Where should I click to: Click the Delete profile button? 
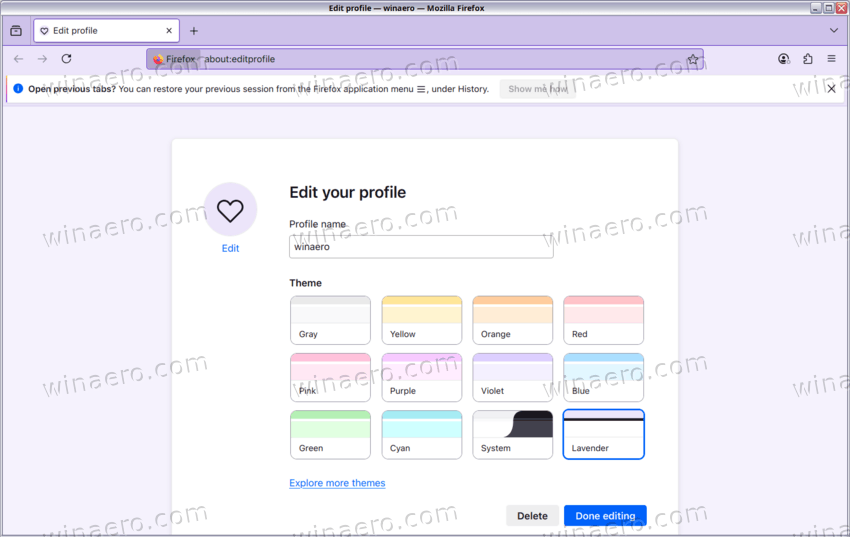click(532, 516)
